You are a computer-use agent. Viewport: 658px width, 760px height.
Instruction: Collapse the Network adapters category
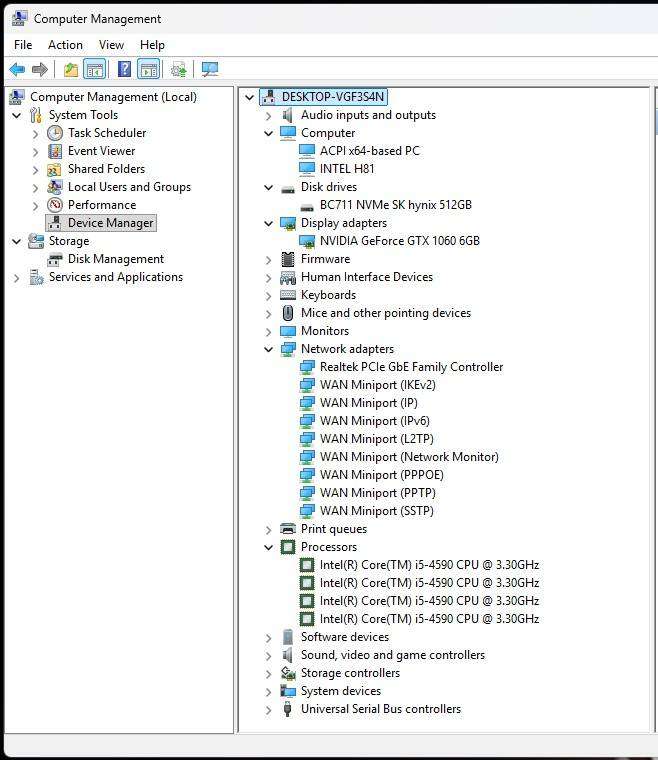pos(268,349)
